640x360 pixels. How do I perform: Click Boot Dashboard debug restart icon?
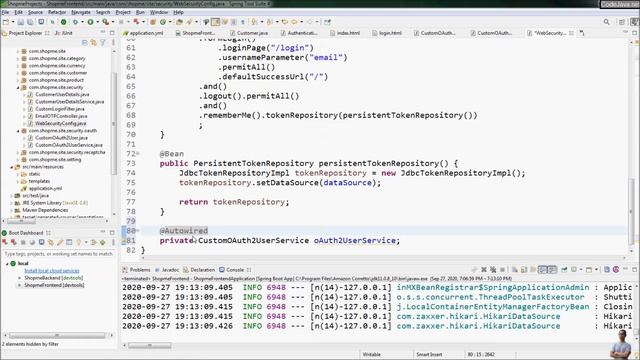[14, 242]
